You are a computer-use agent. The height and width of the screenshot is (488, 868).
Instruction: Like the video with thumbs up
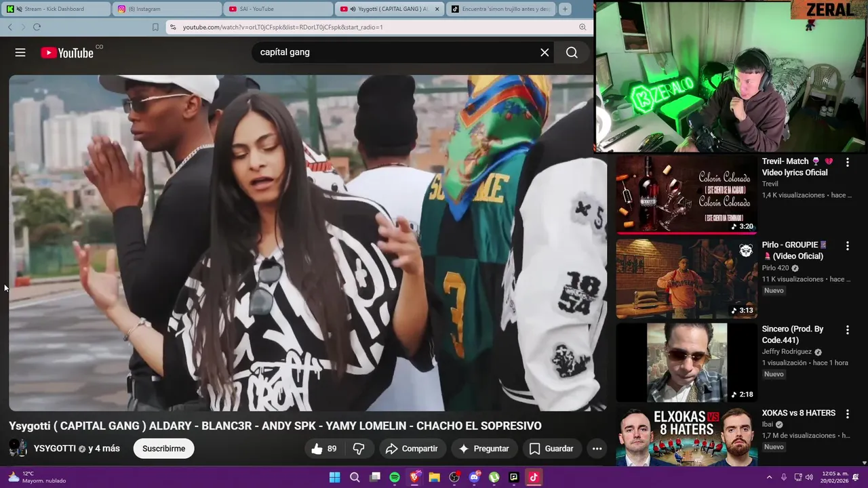pos(324,449)
